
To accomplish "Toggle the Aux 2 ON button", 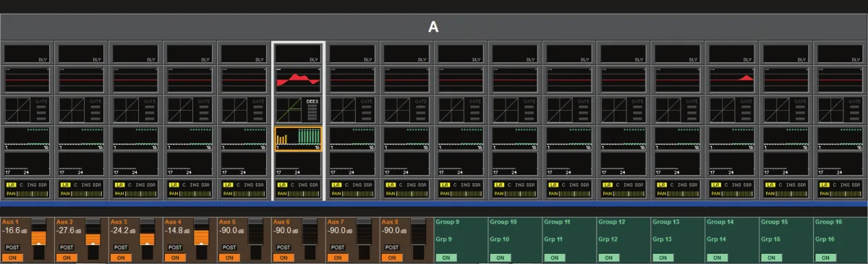I will click(x=67, y=257).
